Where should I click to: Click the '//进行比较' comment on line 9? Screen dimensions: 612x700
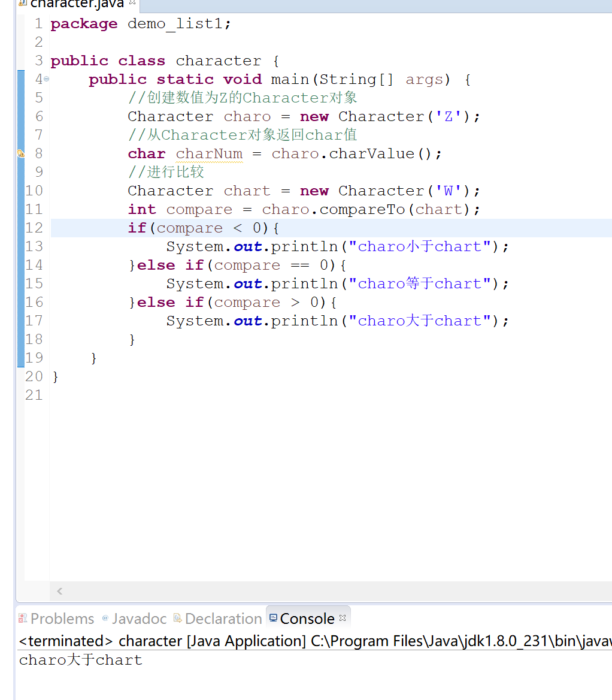click(x=166, y=172)
